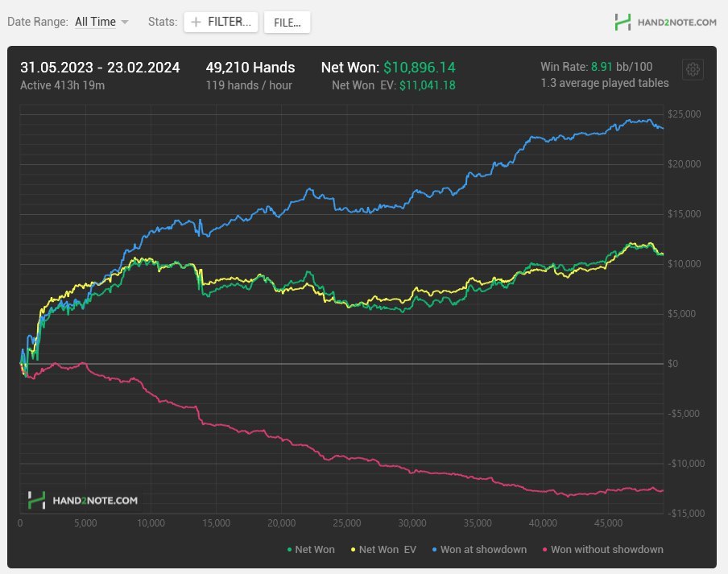
Task: Click the -$15,000 y-axis label
Action: 686,513
